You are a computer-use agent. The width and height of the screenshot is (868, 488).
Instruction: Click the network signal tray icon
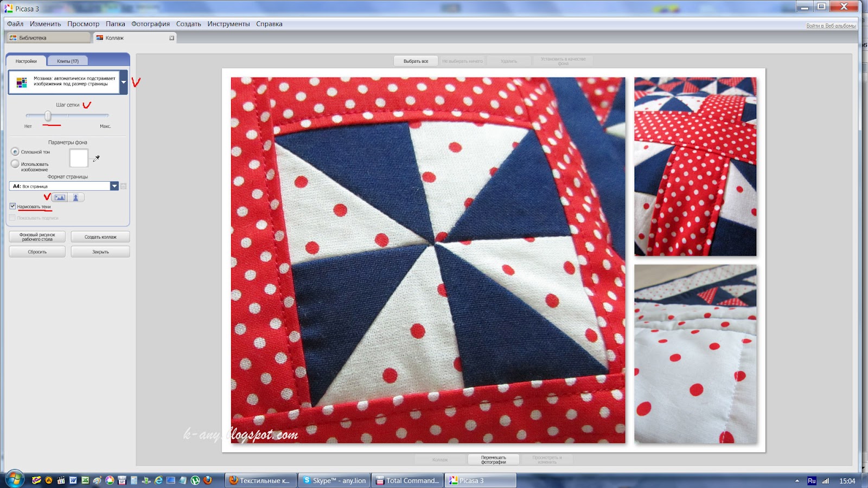click(826, 481)
